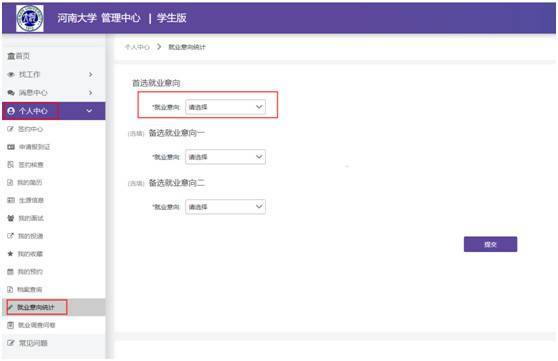The image size is (558, 361).
Task: Expand the 找工作 chevron
Action: (90, 74)
